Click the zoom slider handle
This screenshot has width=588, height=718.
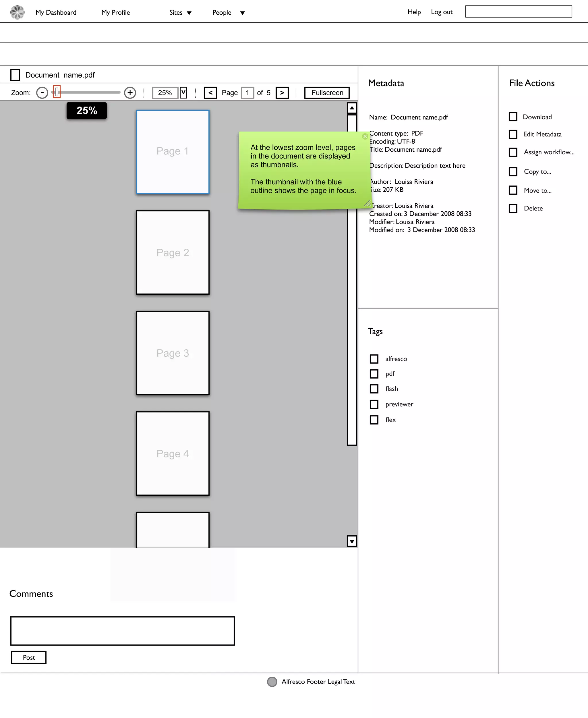click(x=57, y=92)
